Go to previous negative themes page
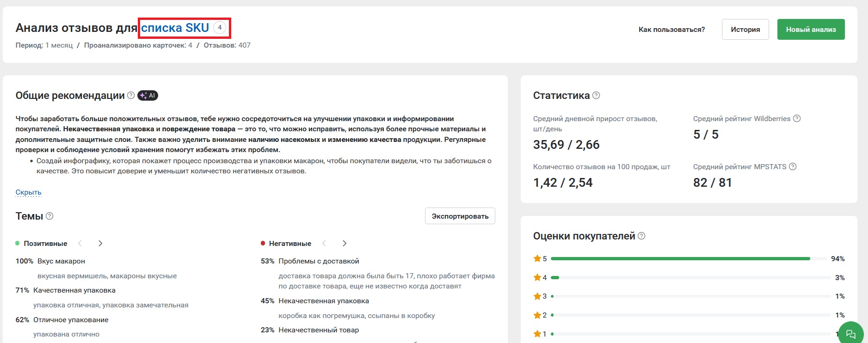868x343 pixels. tap(324, 243)
